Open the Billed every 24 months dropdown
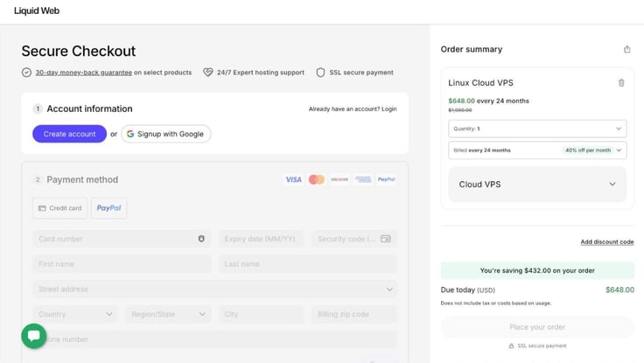Viewport: 644px width, 363px height. 537,150
